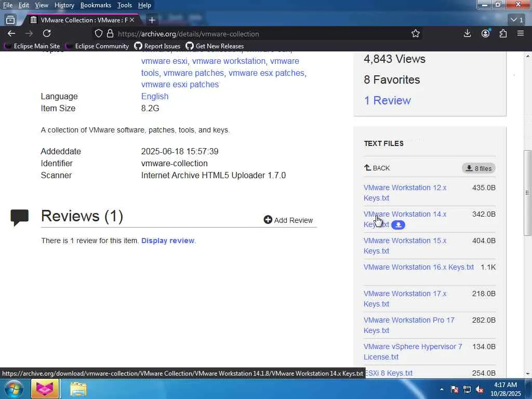Viewport: 532px width, 399px height.
Task: Show hidden system tray icons
Action: (x=442, y=389)
